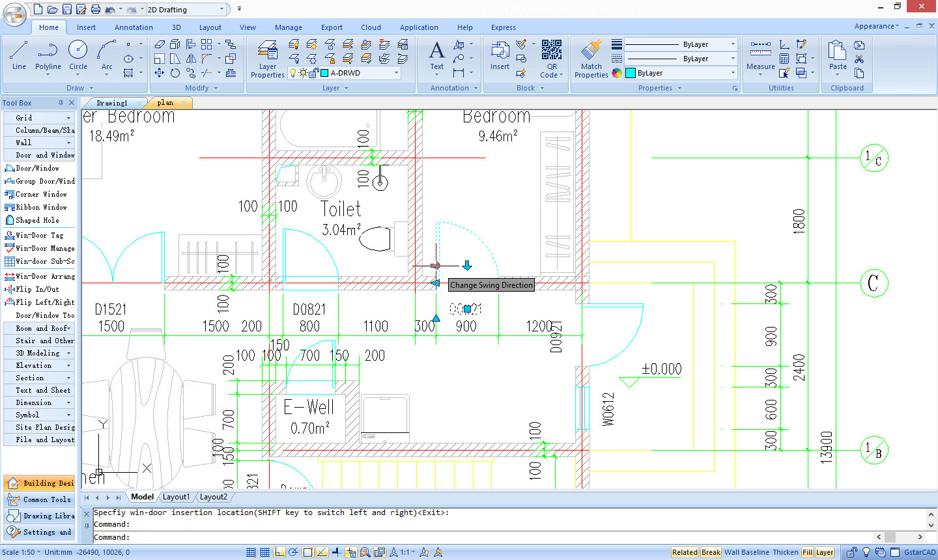Click the quick calculator icon in Utilities
Viewport: 938px width, 560px height.
point(784,59)
